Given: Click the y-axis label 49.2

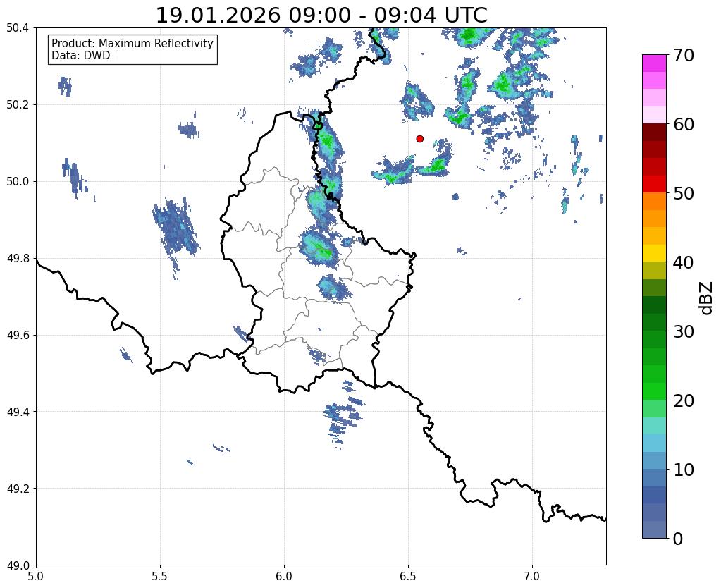Looking at the screenshot, I should coord(18,489).
